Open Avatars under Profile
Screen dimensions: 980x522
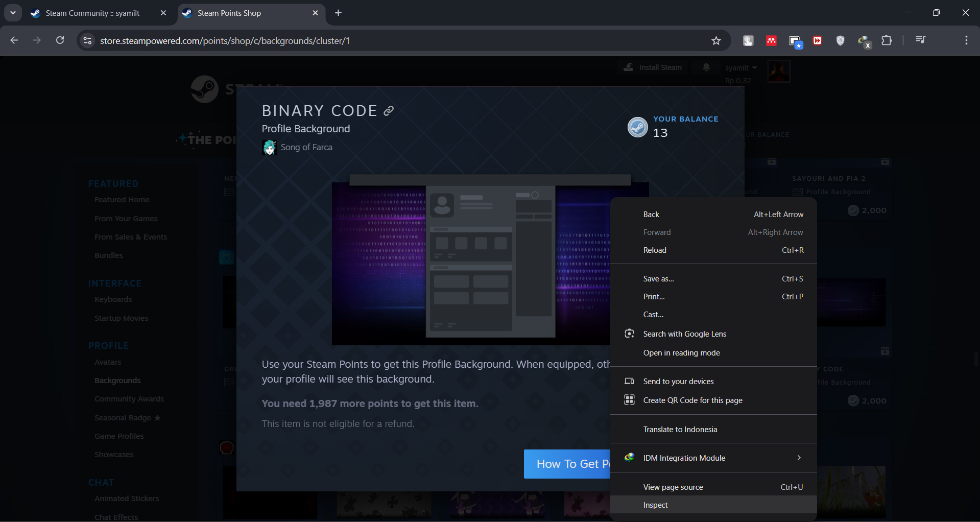(x=108, y=362)
